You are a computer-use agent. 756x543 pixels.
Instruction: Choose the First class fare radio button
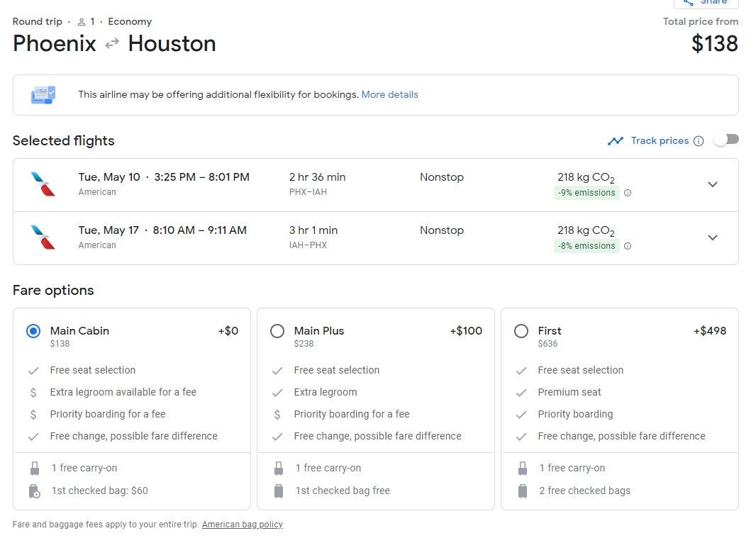(521, 331)
